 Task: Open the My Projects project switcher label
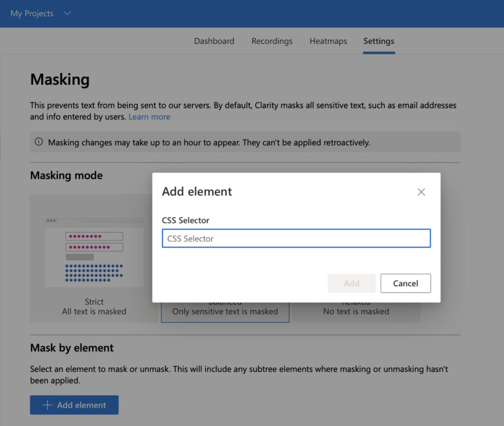[x=32, y=13]
